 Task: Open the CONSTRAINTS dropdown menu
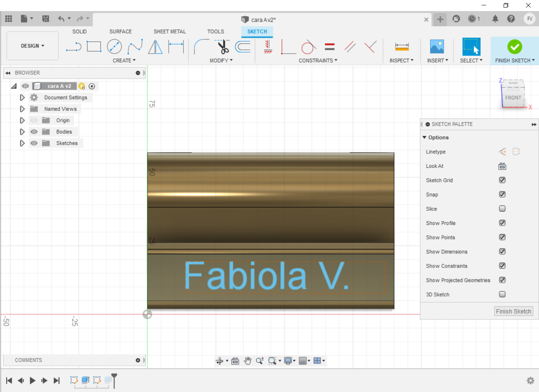(318, 61)
